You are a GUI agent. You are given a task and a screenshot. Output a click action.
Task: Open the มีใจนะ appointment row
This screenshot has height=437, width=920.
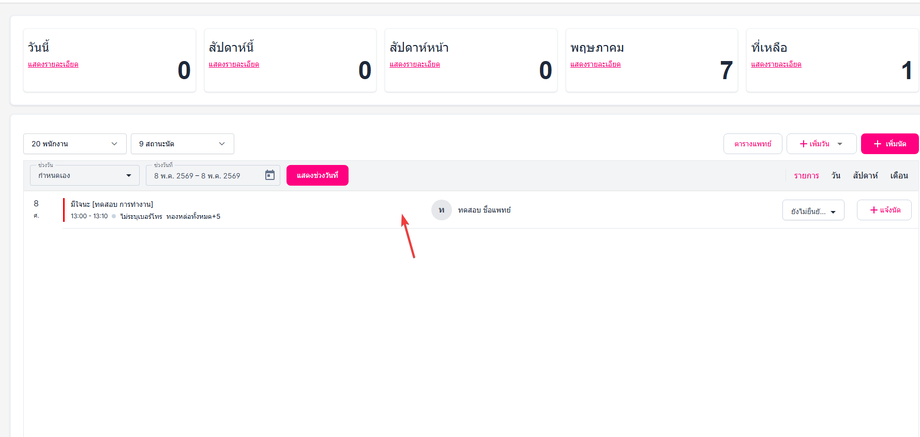489,210
